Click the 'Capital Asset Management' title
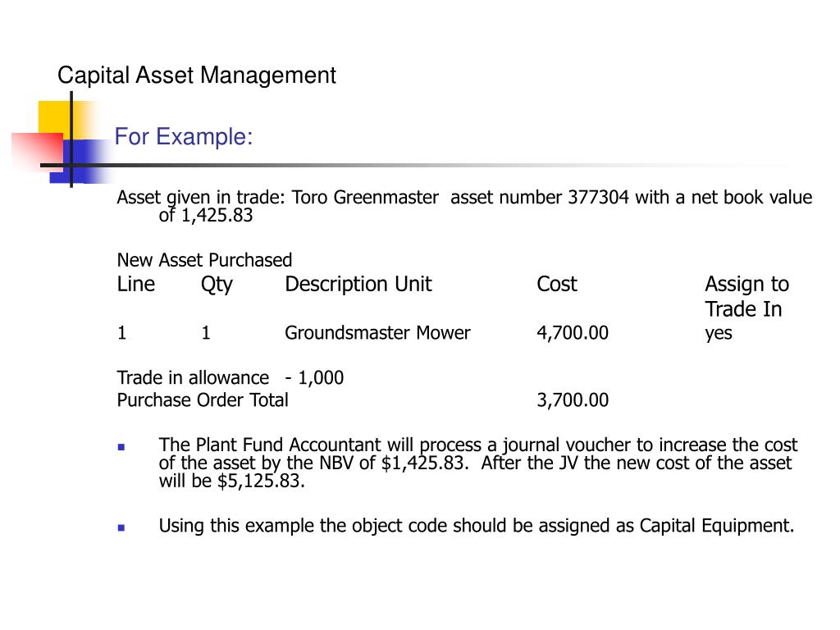Viewport: 840px width, 630px height. tap(197, 75)
